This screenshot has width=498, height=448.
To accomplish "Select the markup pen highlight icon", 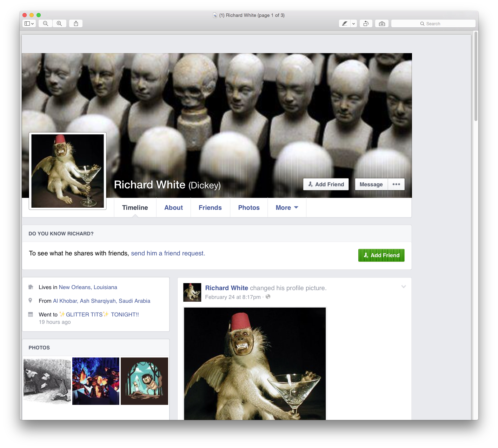I will pyautogui.click(x=345, y=24).
